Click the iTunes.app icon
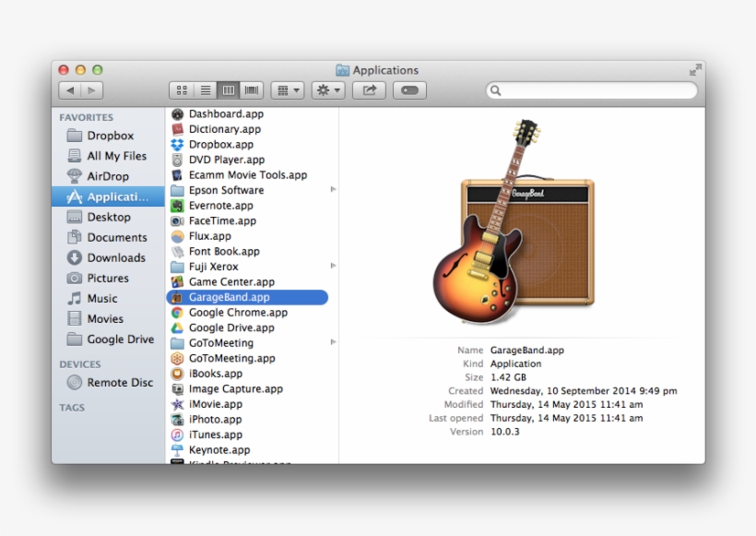 177,435
